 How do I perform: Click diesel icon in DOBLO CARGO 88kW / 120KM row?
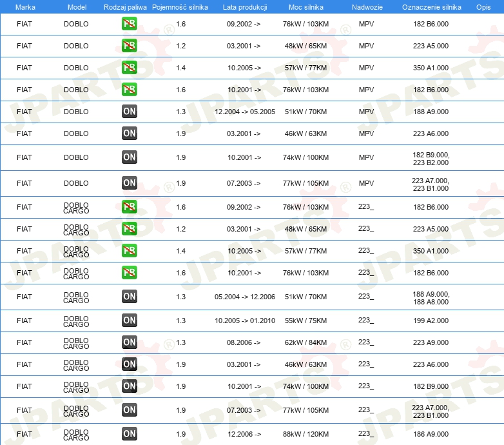[x=129, y=434]
